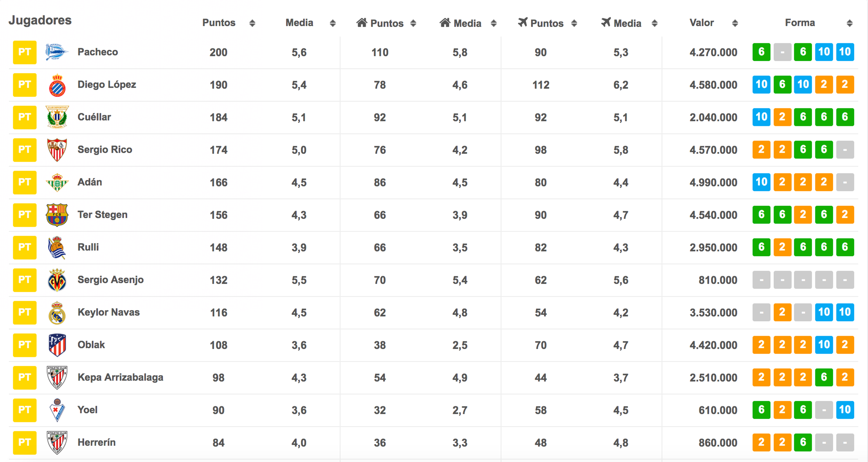Sort by Forma column arrows
The height and width of the screenshot is (462, 868).
(849, 23)
